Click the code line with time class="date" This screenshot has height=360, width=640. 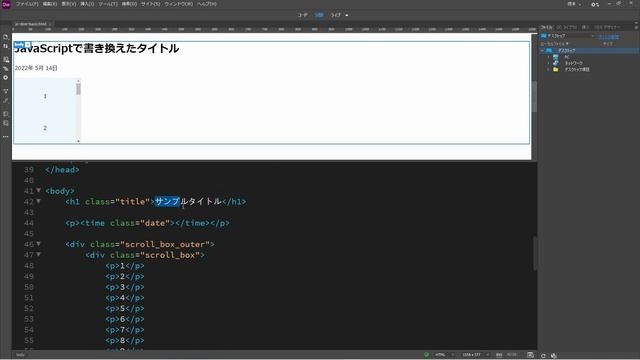(147, 223)
